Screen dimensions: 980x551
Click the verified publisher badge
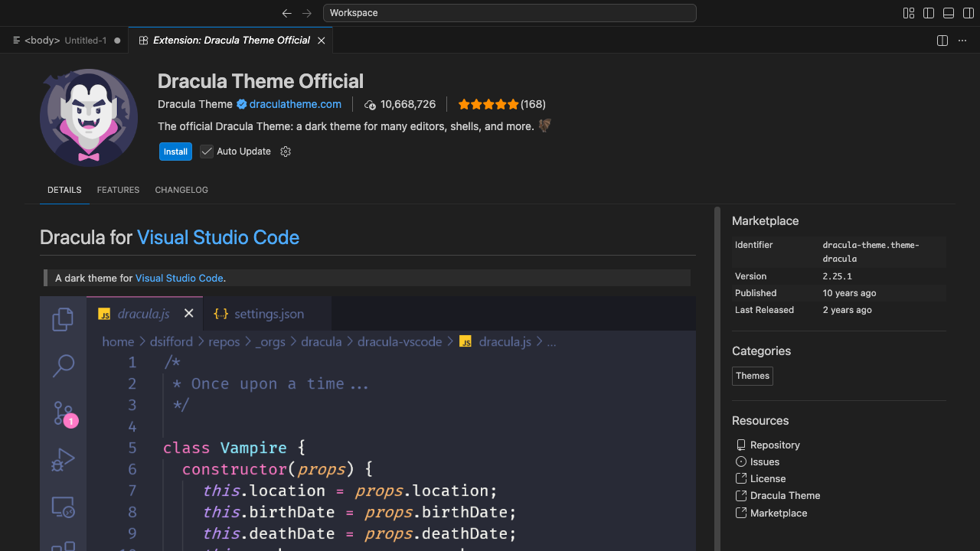click(241, 104)
